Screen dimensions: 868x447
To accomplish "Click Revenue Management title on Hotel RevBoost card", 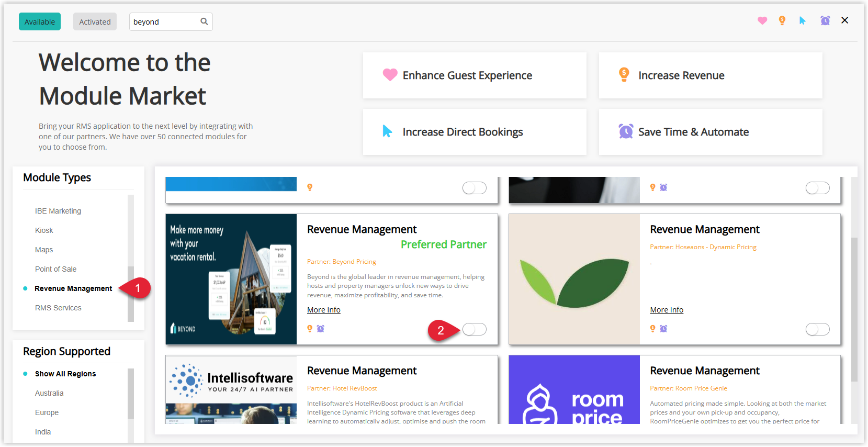I will (362, 371).
